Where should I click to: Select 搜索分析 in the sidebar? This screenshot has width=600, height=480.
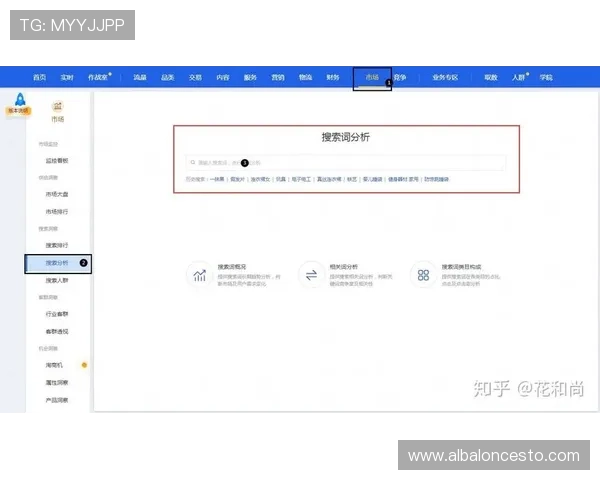point(58,264)
